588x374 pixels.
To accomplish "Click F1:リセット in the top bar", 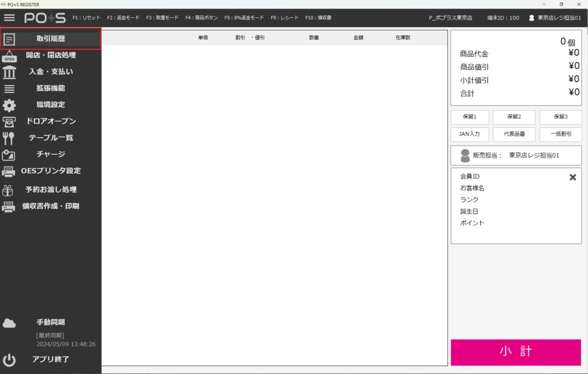I will pyautogui.click(x=86, y=18).
